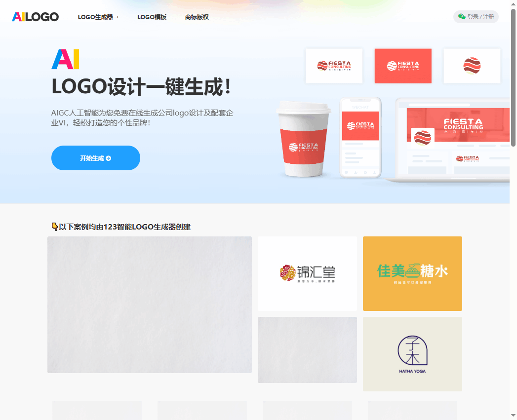This screenshot has height=420, width=517.
Task: Click the WeChat icon beside login
Action: click(462, 17)
